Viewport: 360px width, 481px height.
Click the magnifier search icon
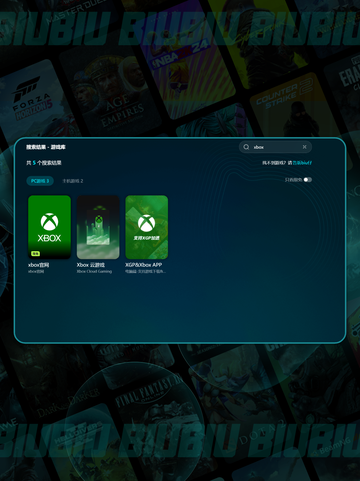pos(246,147)
